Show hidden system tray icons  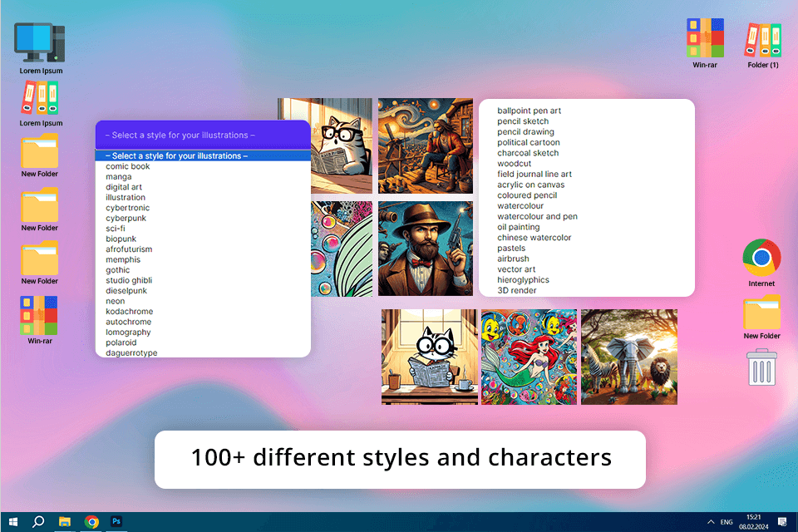pos(711,522)
